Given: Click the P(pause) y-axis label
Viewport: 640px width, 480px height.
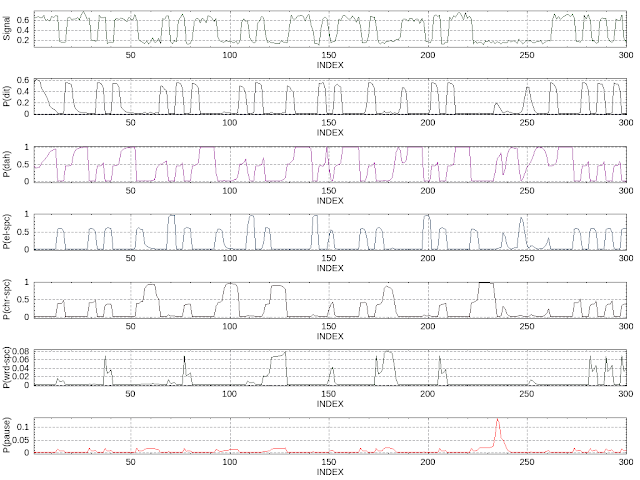Looking at the screenshot, I should point(7,435).
